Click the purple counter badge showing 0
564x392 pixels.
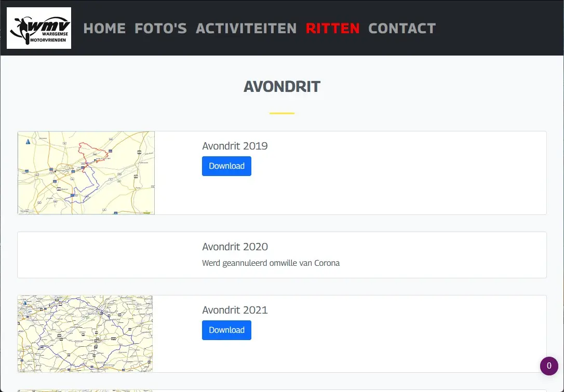click(x=549, y=366)
